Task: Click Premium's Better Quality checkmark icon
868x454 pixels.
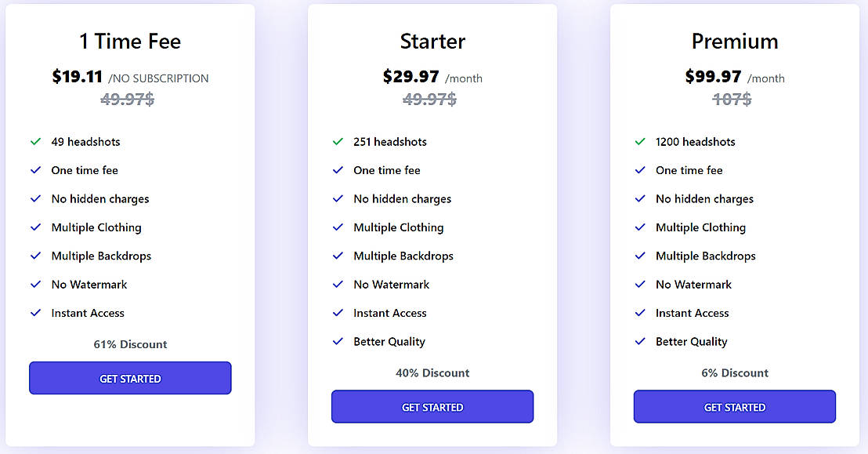Action: click(x=640, y=341)
